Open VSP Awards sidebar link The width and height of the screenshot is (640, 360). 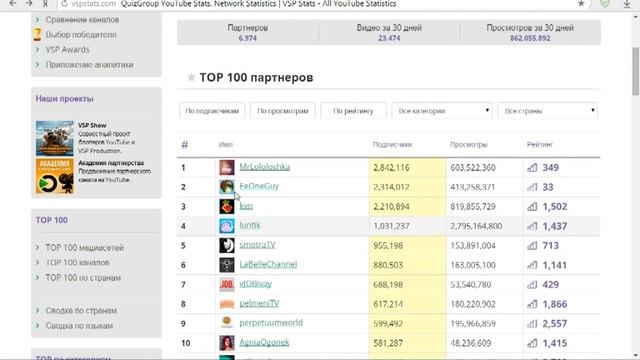[x=67, y=50]
